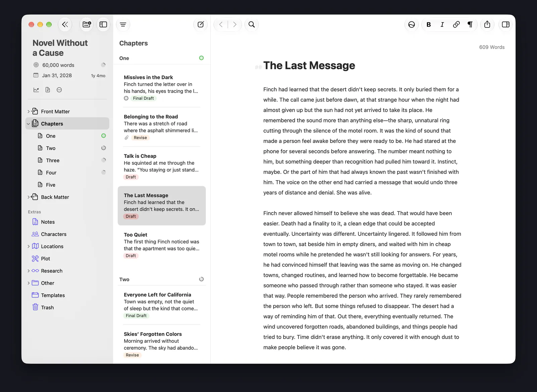The width and height of the screenshot is (537, 392).
Task: Open the sheet list filter icon
Action: [123, 24]
